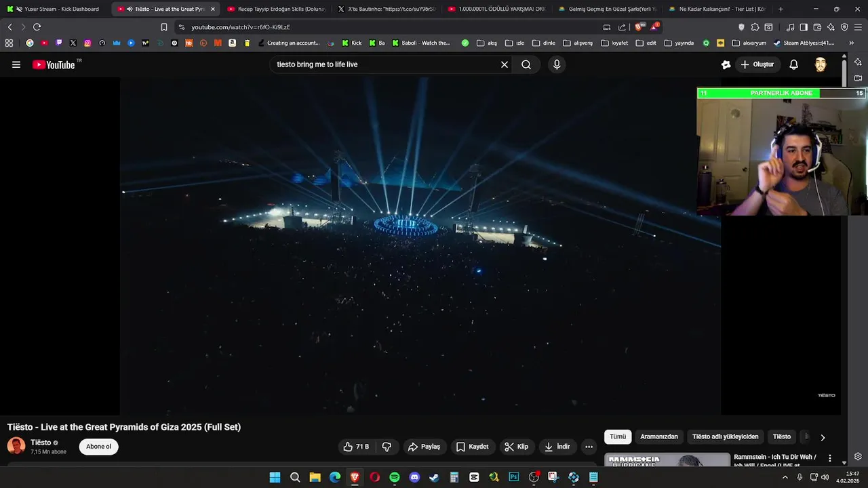Switch to Recep Tayyip Erdoğan Skills tab
This screenshot has height=488, width=868.
(277, 9)
